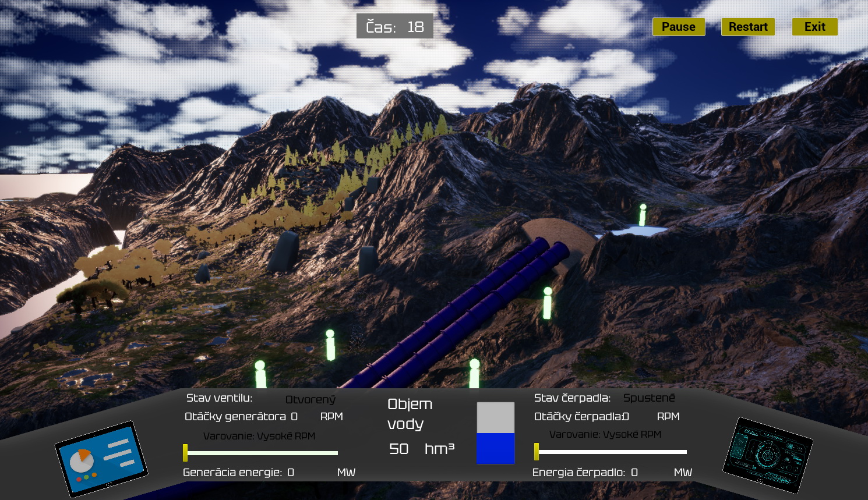
Task: Select glowing marker left of the pipes' lower end
Action: point(260,374)
